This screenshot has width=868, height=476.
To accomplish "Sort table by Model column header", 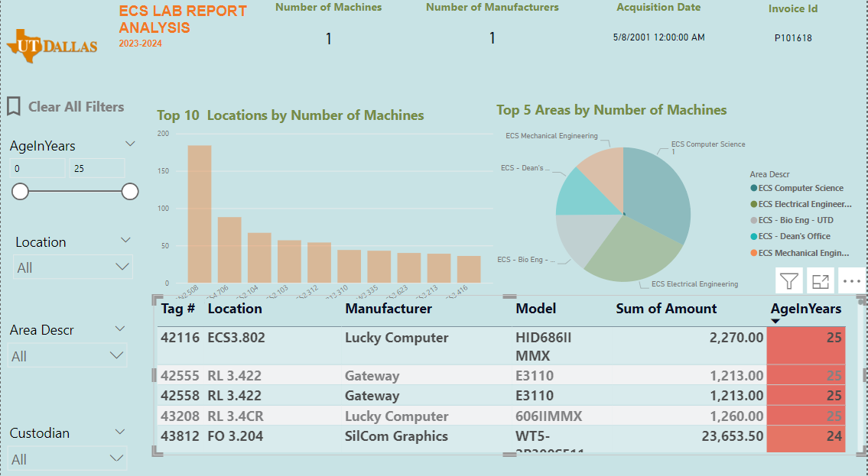I will (536, 309).
